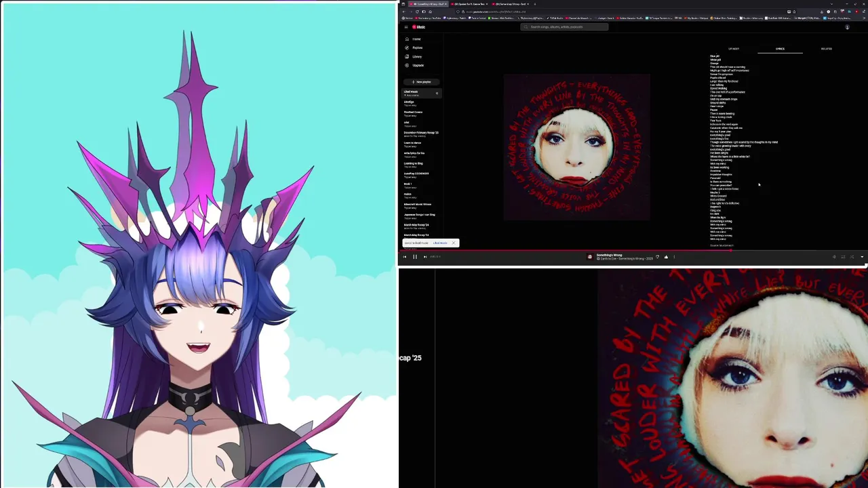Image resolution: width=868 pixels, height=488 pixels.
Task: Toggle like on the current song
Action: tap(666, 257)
